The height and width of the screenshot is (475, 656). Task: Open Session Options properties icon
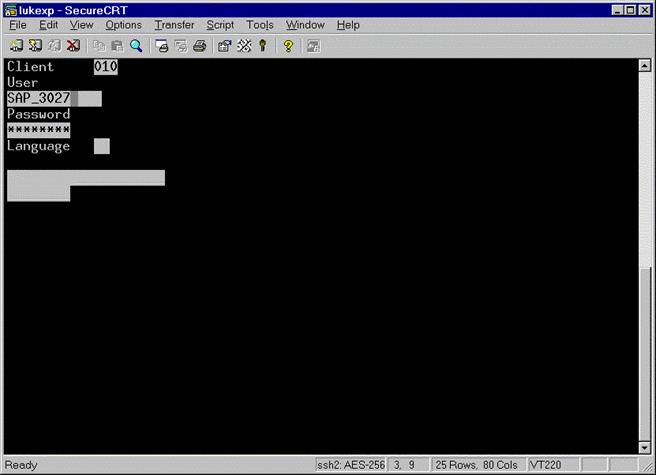225,46
